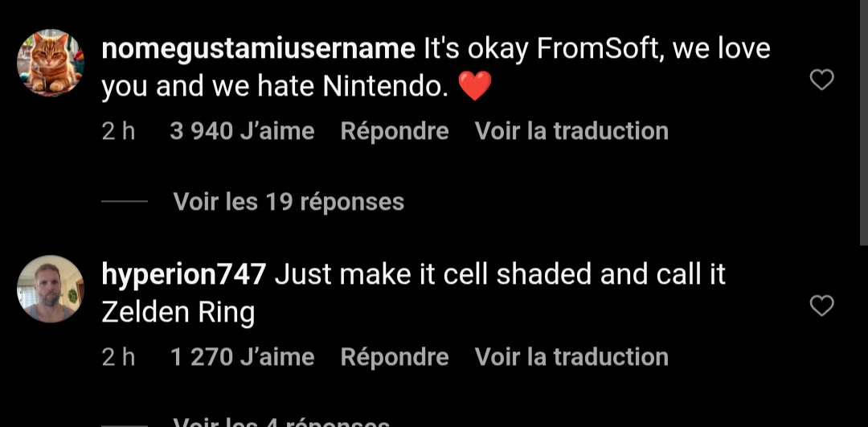Open the cat profile picture of nomegustamiusername
The image size is (868, 427).
[x=51, y=63]
